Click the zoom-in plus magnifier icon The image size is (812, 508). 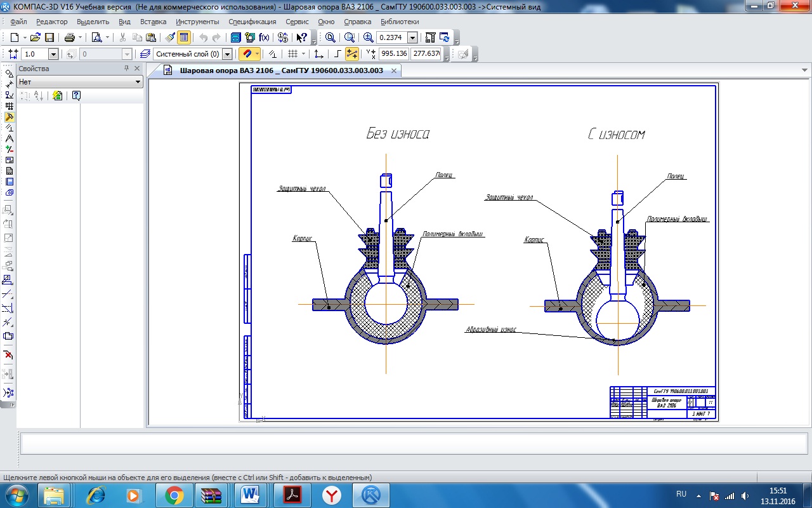coord(369,37)
